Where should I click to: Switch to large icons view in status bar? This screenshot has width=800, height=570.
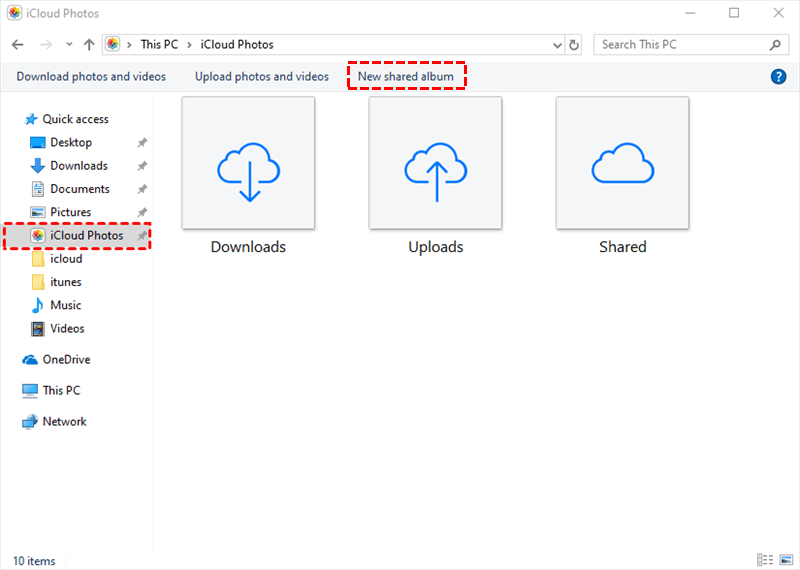click(786, 560)
